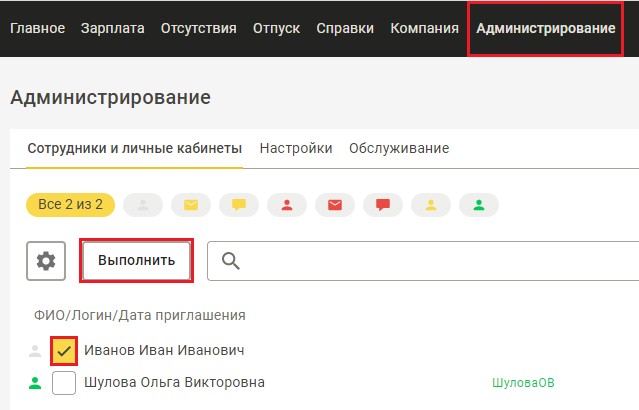Select the Все 2 из 2 filter
Screen dimensions: 639x410
pyautogui.click(x=71, y=205)
